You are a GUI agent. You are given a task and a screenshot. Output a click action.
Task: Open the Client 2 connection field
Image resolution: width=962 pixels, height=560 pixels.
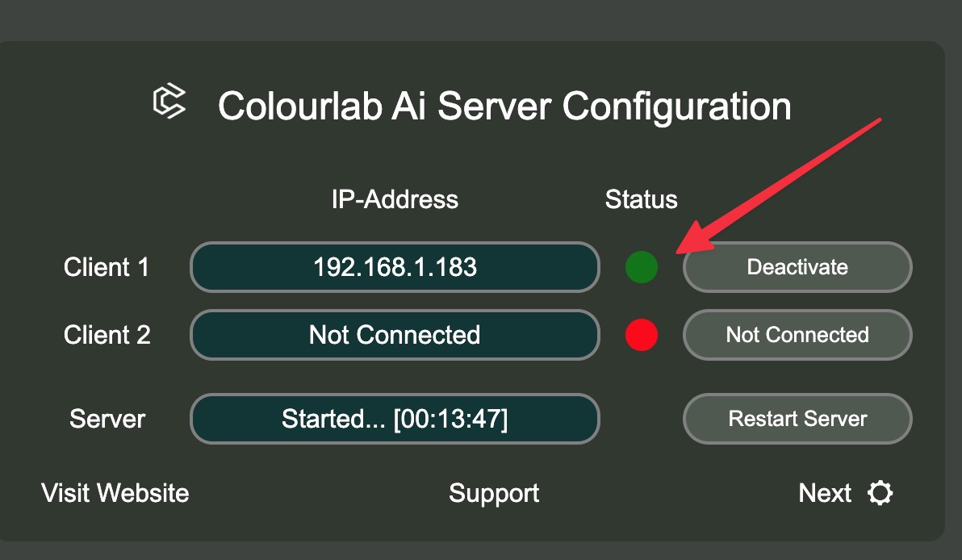[395, 335]
